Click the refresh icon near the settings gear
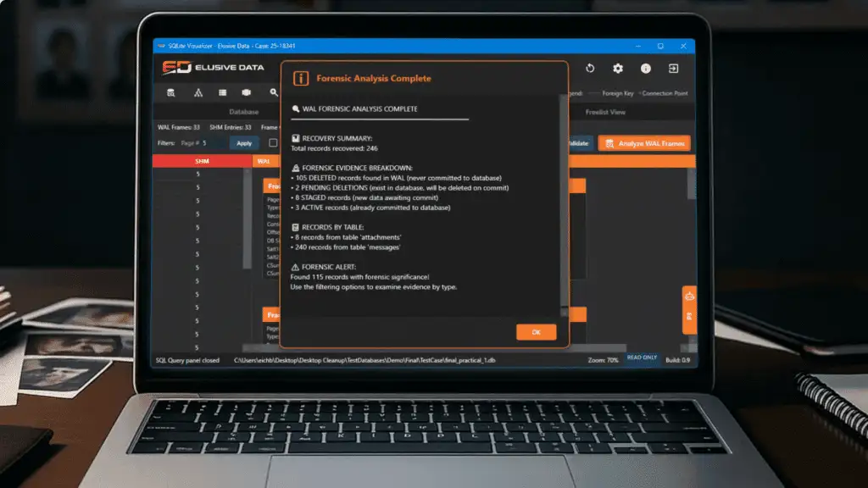The height and width of the screenshot is (488, 868). tap(590, 68)
